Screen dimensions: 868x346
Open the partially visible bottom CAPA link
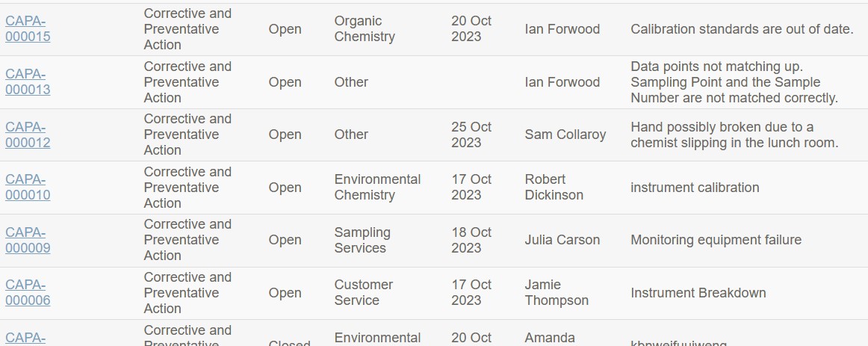click(x=25, y=339)
